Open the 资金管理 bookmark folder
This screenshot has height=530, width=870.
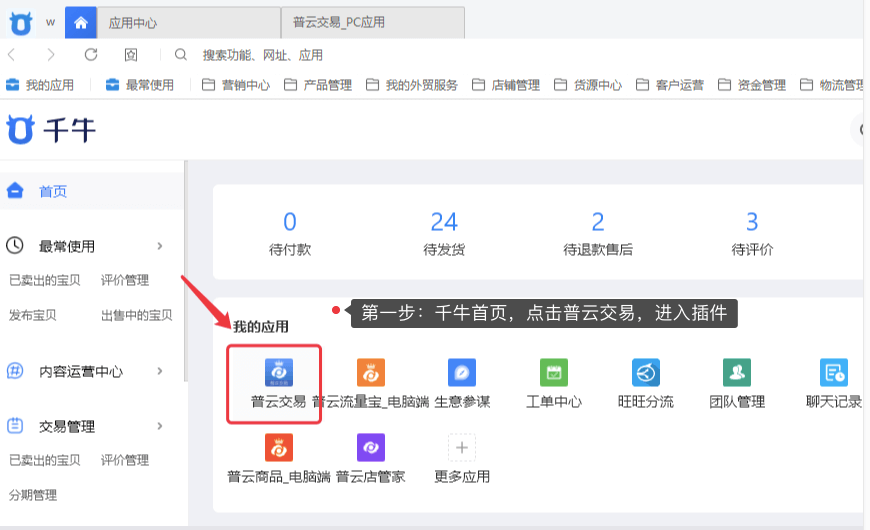pos(752,85)
